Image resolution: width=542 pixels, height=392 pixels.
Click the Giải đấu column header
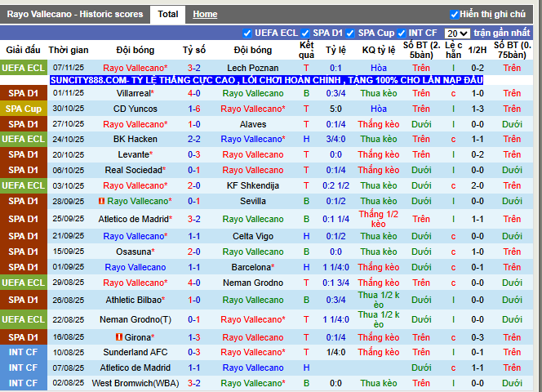coord(23,50)
